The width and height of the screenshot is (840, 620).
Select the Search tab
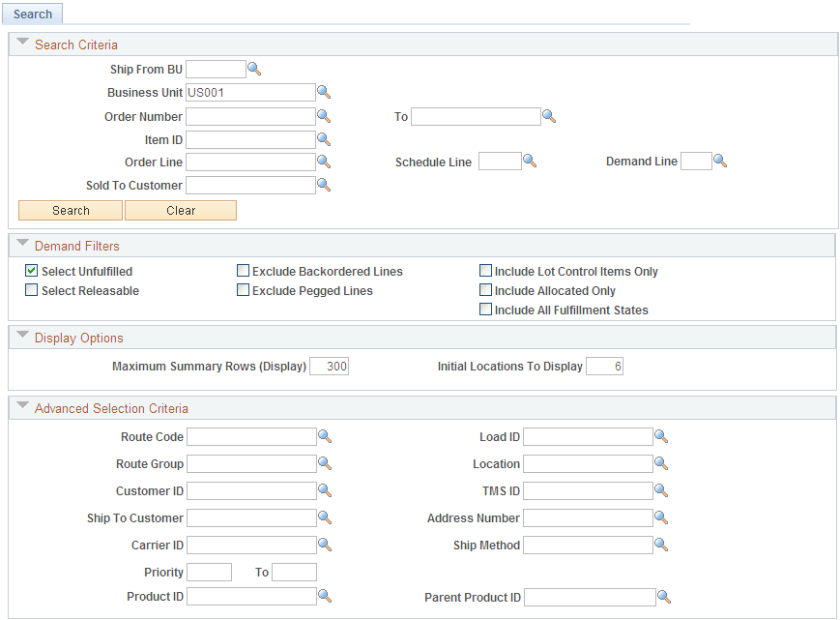(x=32, y=14)
